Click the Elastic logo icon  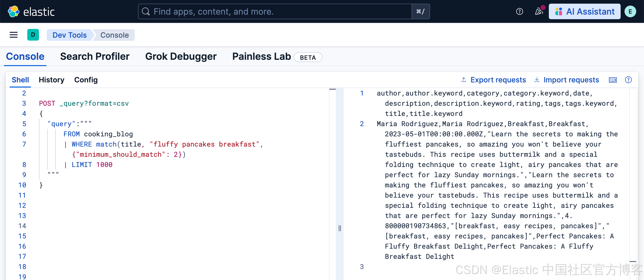tap(13, 11)
